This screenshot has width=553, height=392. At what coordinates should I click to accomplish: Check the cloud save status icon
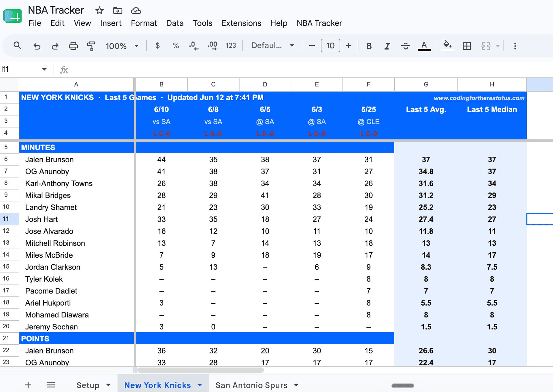pyautogui.click(x=136, y=11)
